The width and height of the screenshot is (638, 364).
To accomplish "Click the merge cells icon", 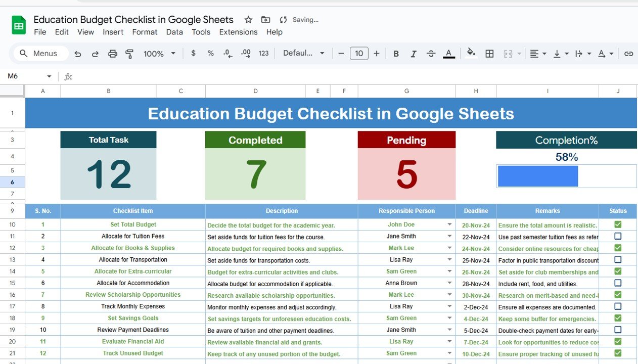I will pos(508,54).
